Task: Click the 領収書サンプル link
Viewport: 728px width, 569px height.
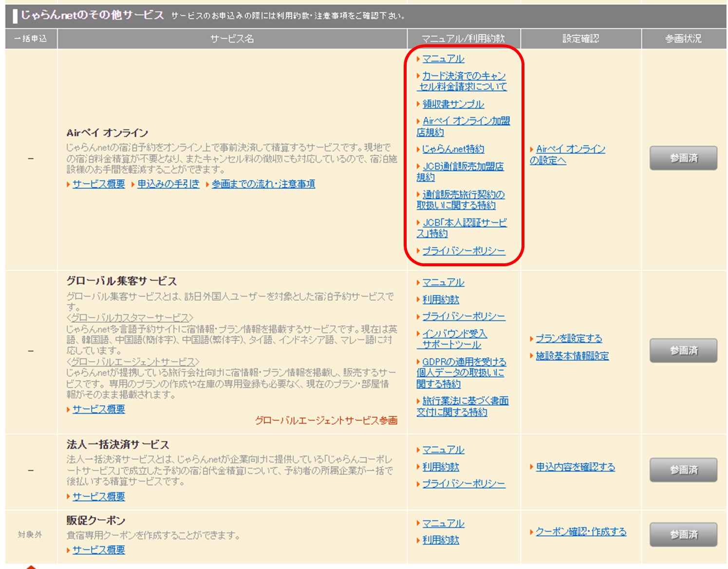Action: coord(453,104)
